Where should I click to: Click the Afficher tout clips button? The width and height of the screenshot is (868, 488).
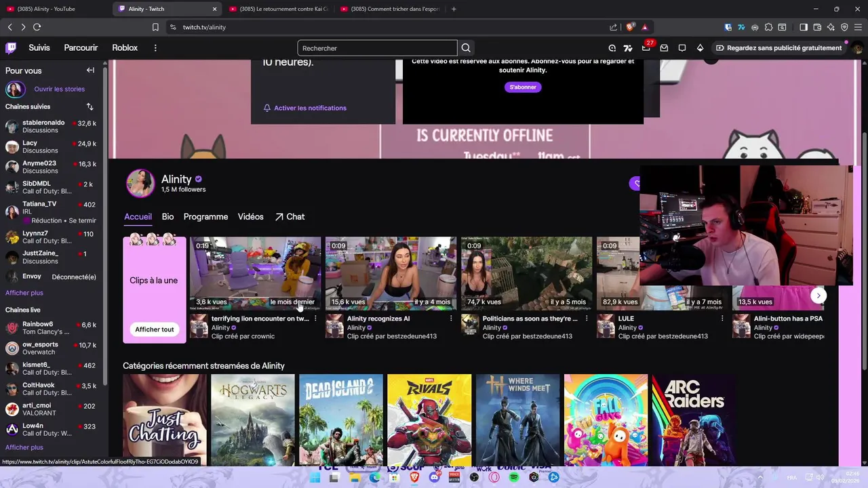click(x=155, y=329)
